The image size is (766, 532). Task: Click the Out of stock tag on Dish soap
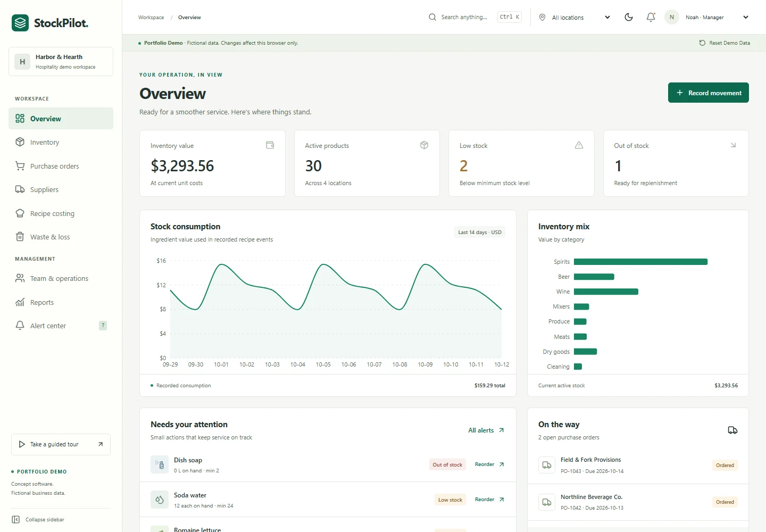(x=447, y=465)
